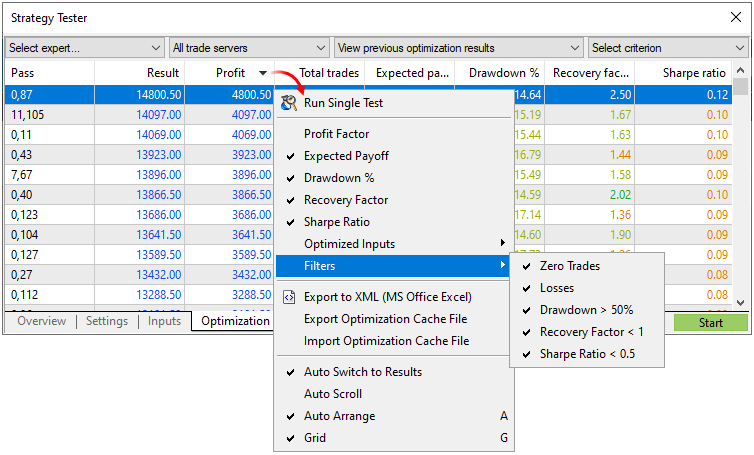Viewport: 754px width, 455px height.
Task: Sort by the Expected payoff column header
Action: (x=410, y=73)
